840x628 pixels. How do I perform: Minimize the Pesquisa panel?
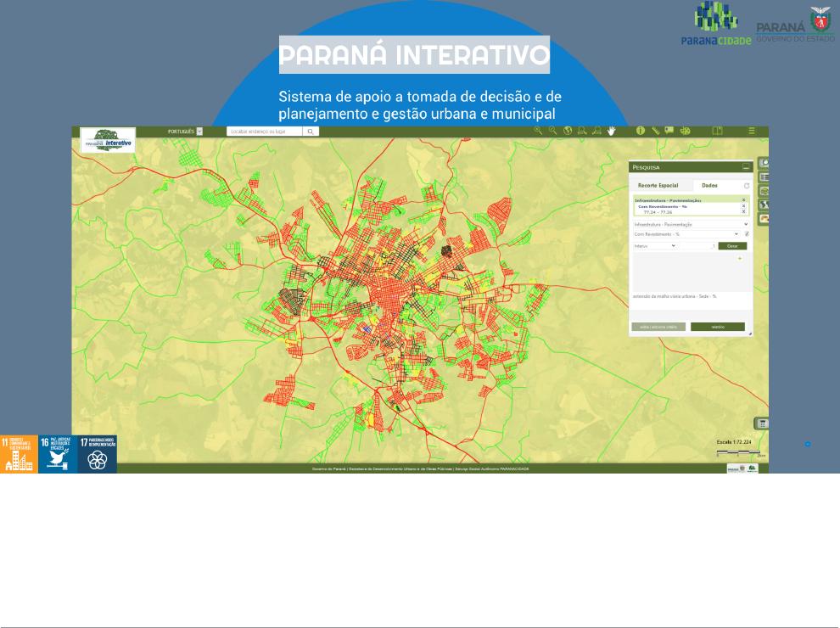[746, 167]
